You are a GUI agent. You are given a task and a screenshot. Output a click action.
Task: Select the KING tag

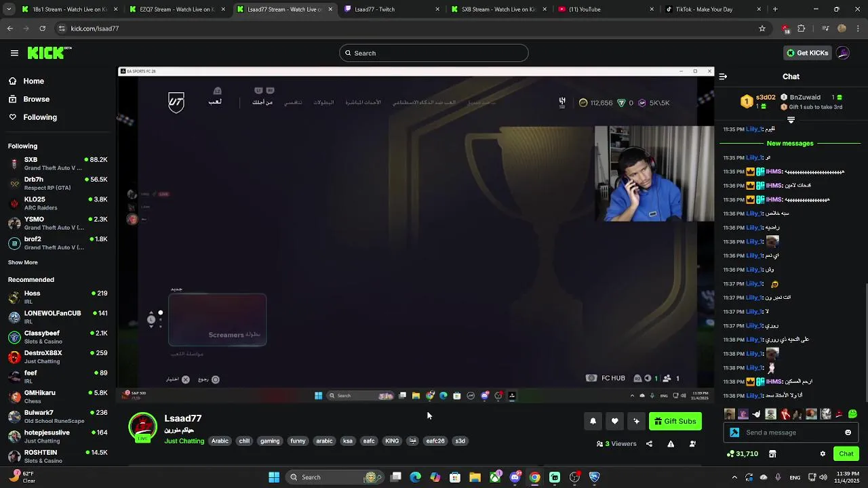[x=392, y=441]
